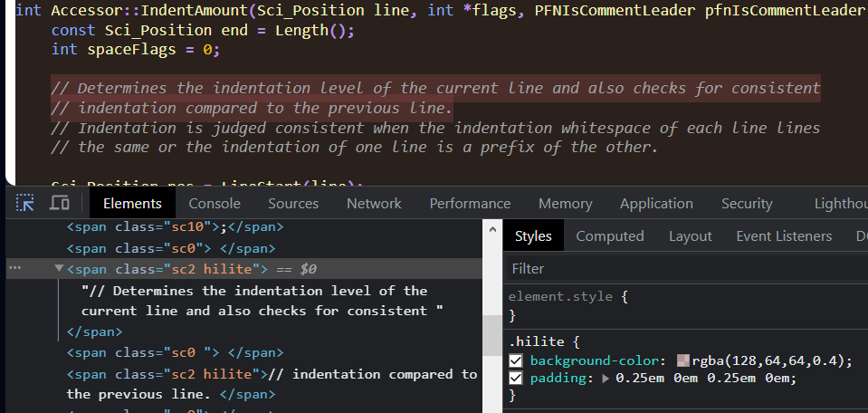Image resolution: width=868 pixels, height=413 pixels.
Task: Click the scroll-up arrow of DOM tree scrollbar
Action: [x=492, y=228]
